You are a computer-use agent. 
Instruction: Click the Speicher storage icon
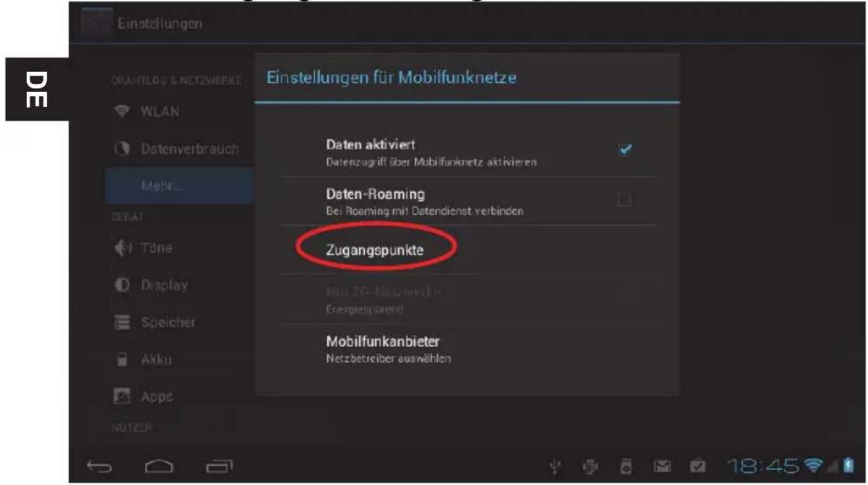(x=122, y=324)
